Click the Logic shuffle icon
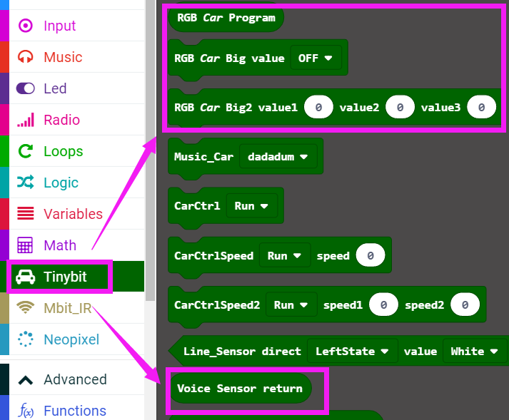 click(x=26, y=183)
